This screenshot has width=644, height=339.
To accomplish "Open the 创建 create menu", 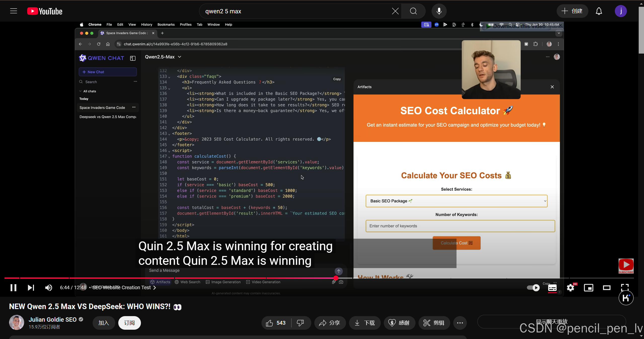I will click(x=572, y=11).
